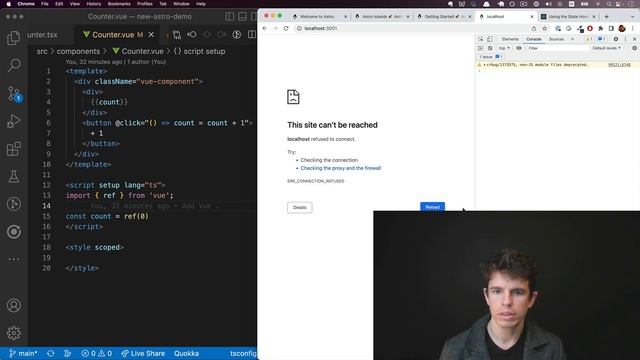Open the Manage gear in VS Code
Image resolution: width=640 pixels, height=360 pixels.
(13, 333)
